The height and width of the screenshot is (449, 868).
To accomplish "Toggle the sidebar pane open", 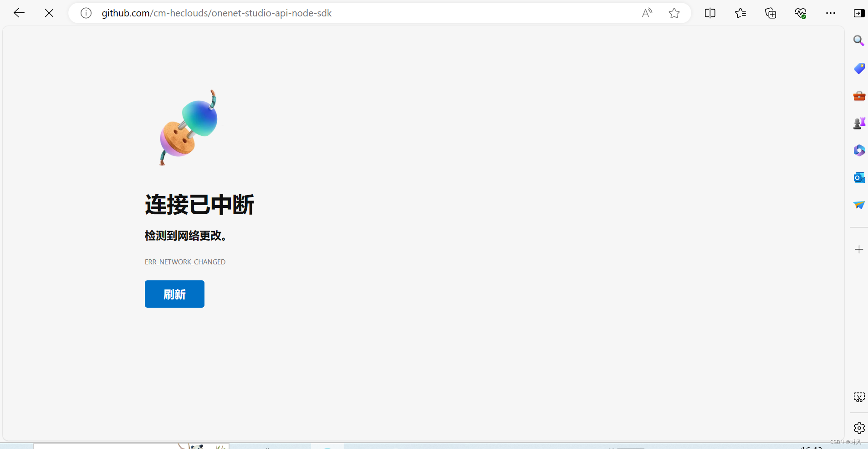I will point(859,13).
